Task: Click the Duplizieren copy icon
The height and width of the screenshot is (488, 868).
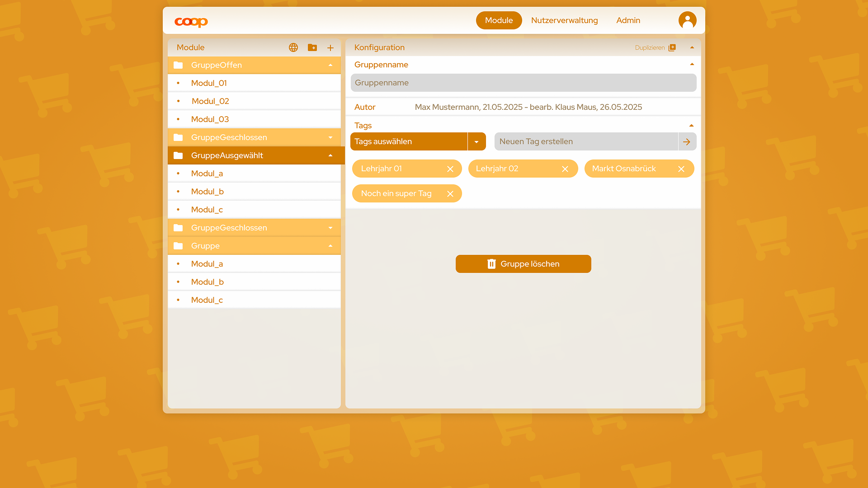Action: 672,47
